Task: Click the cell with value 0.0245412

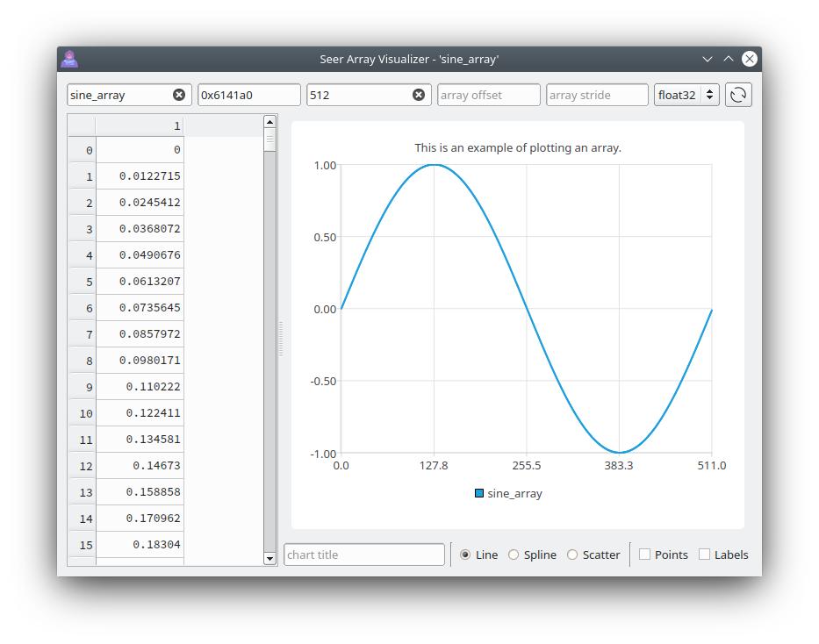Action: click(x=140, y=203)
